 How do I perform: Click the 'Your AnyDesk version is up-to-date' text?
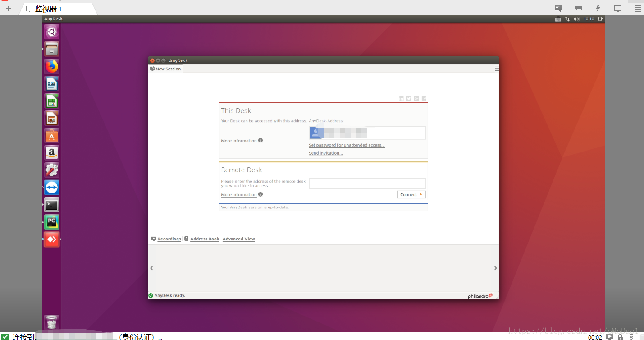254,207
